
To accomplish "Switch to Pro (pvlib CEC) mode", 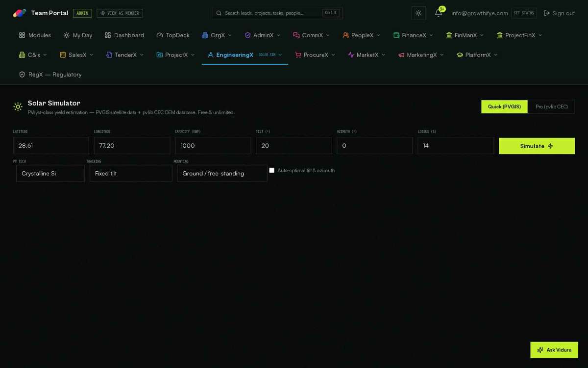I will (551, 106).
